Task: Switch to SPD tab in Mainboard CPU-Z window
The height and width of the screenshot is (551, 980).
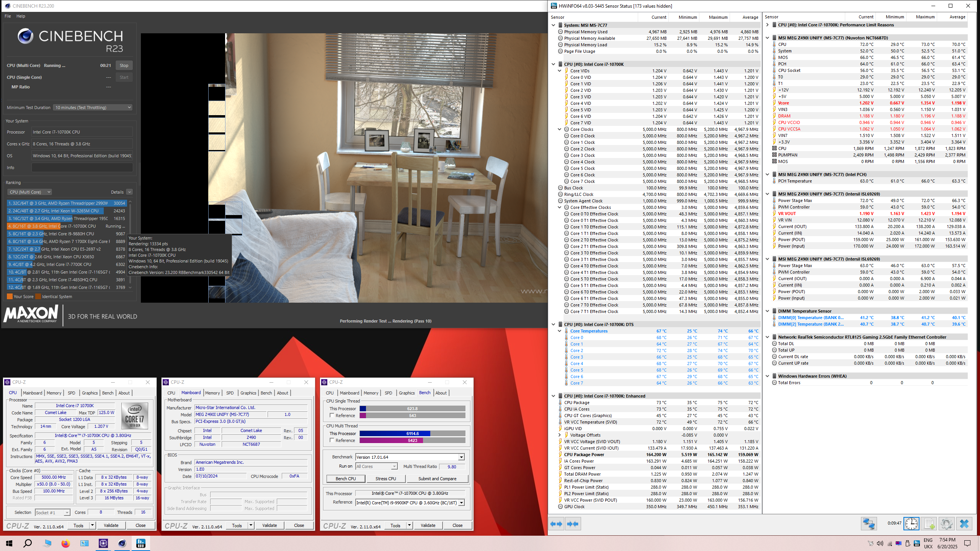Action: tap(230, 393)
